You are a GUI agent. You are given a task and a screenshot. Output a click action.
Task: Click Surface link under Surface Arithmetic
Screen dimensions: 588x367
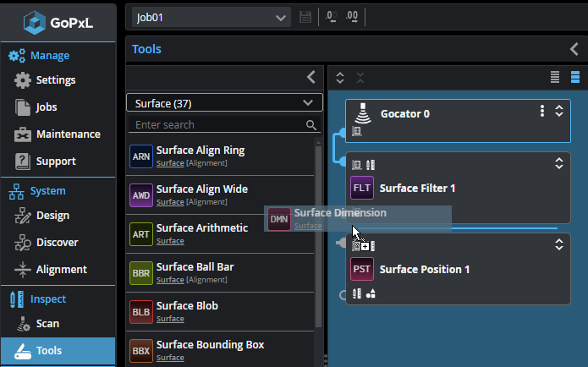(169, 241)
